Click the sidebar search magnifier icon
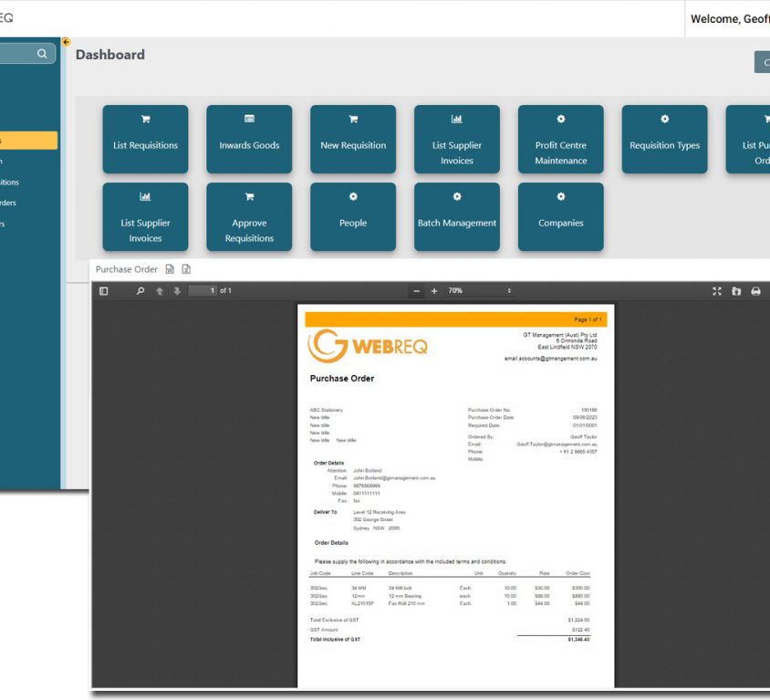The height and width of the screenshot is (700, 770). click(x=42, y=54)
